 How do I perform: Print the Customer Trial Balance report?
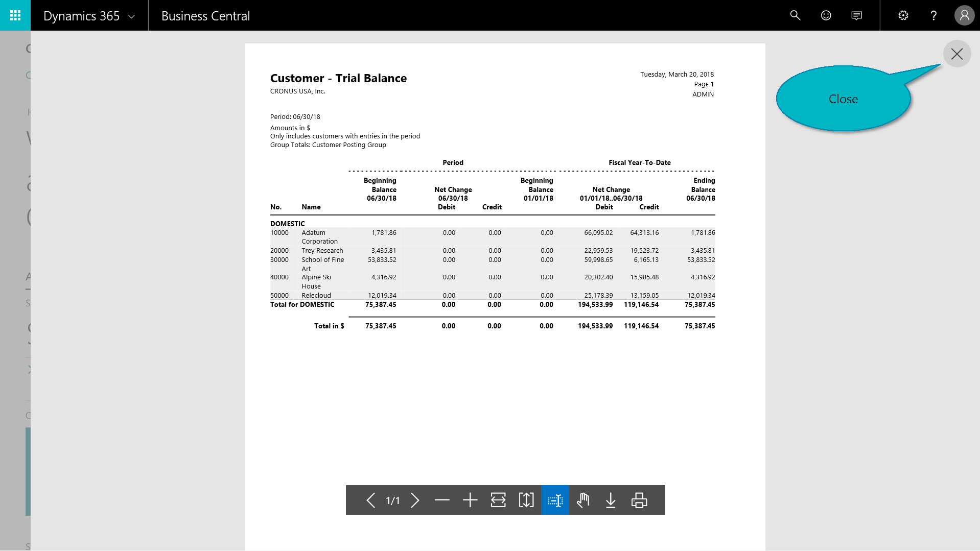[639, 500]
